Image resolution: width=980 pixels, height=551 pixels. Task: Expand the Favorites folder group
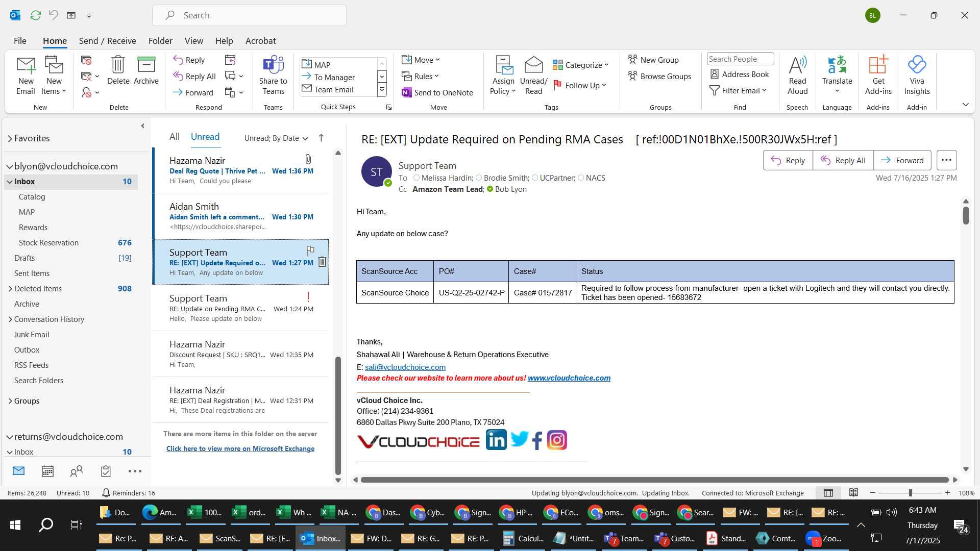coord(10,138)
